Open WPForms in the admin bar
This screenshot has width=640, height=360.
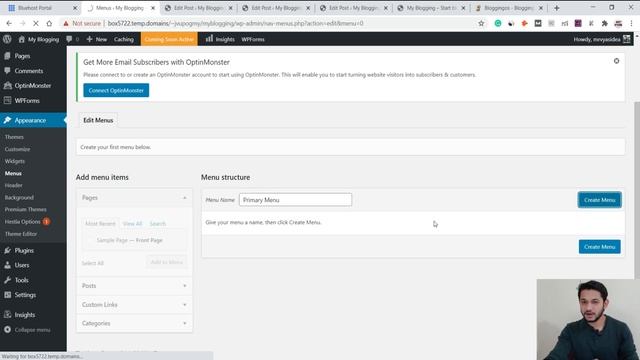[x=253, y=39]
